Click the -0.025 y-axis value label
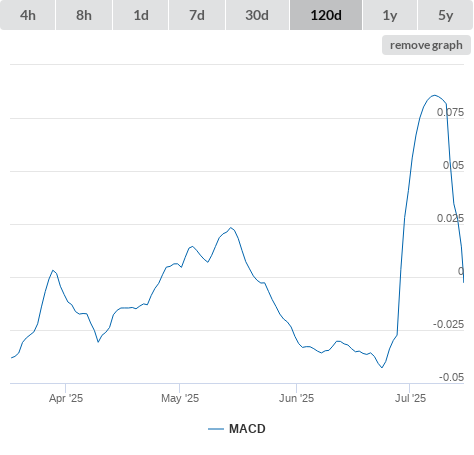The height and width of the screenshot is (455, 474). [448, 324]
